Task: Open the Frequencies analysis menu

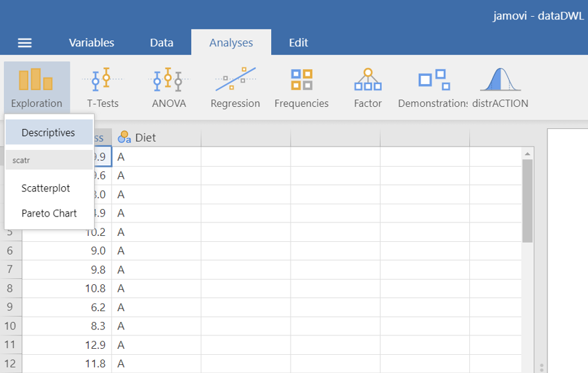Action: click(301, 87)
